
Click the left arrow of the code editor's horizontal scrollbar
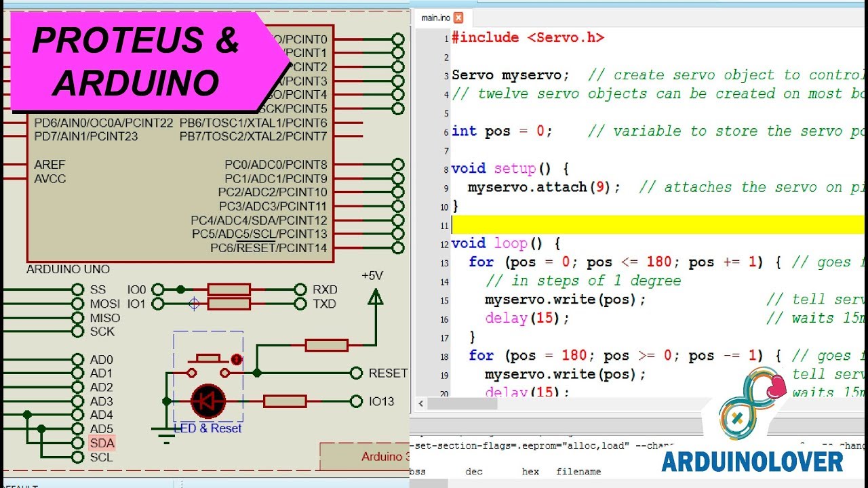420,403
